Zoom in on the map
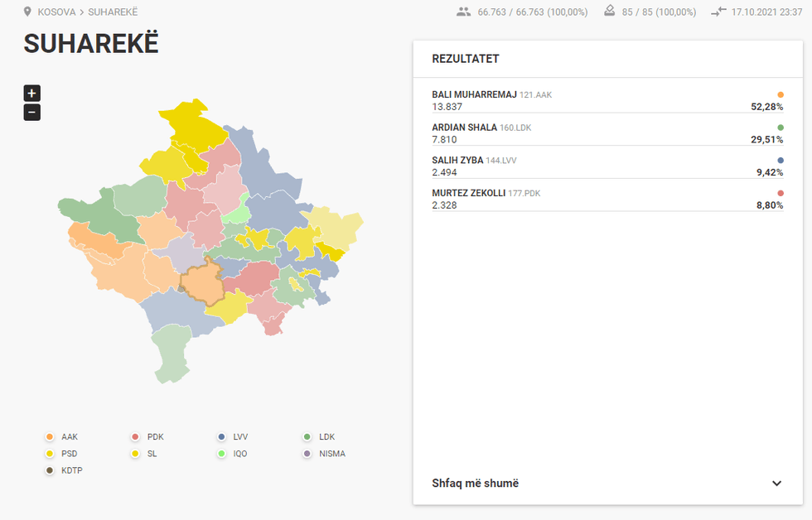This screenshot has height=520, width=812. click(31, 94)
